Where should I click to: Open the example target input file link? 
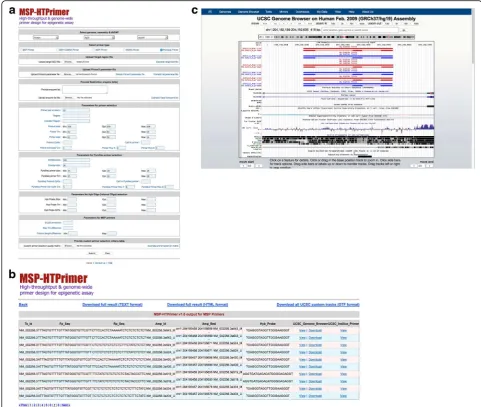167,62
